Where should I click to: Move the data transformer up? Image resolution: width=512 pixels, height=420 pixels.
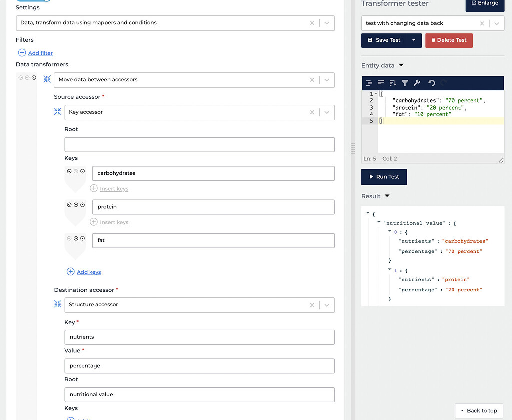[x=27, y=77]
